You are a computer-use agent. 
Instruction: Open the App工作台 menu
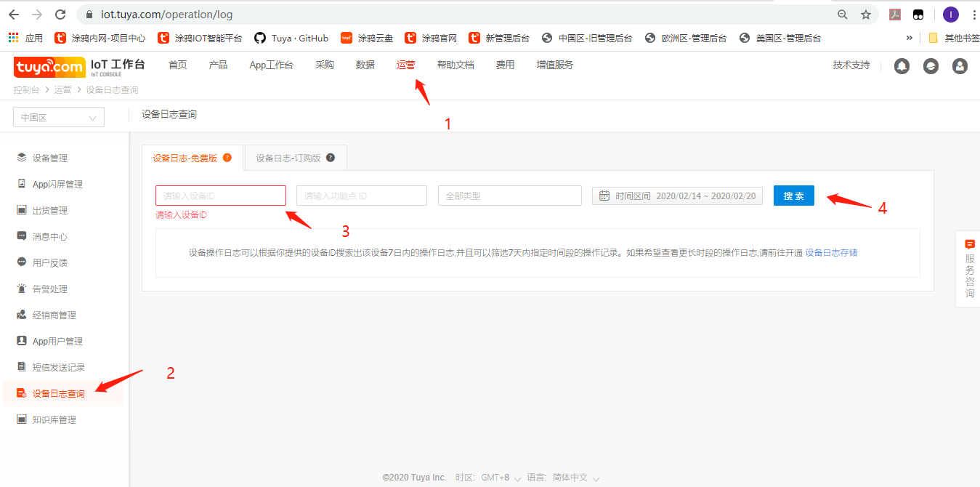271,65
